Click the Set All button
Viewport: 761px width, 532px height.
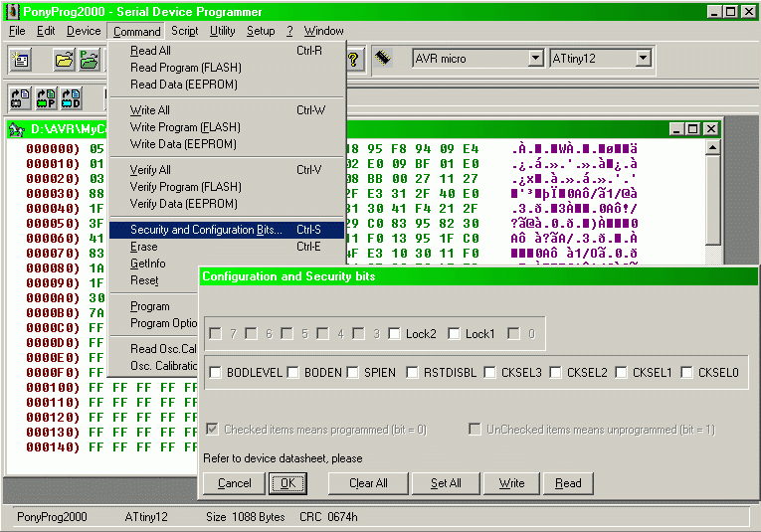pyautogui.click(x=446, y=483)
